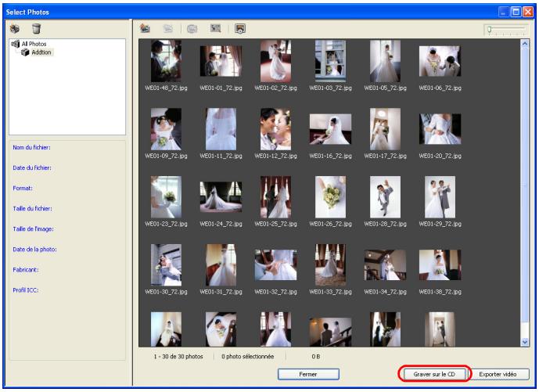Select thumbnail WE01-06_72.jpg

click(440, 61)
